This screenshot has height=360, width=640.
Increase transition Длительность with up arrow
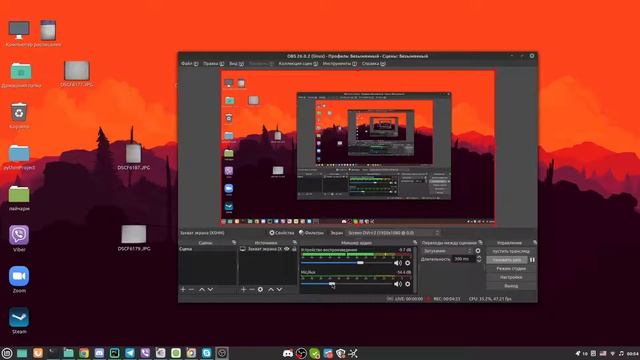coord(479,257)
